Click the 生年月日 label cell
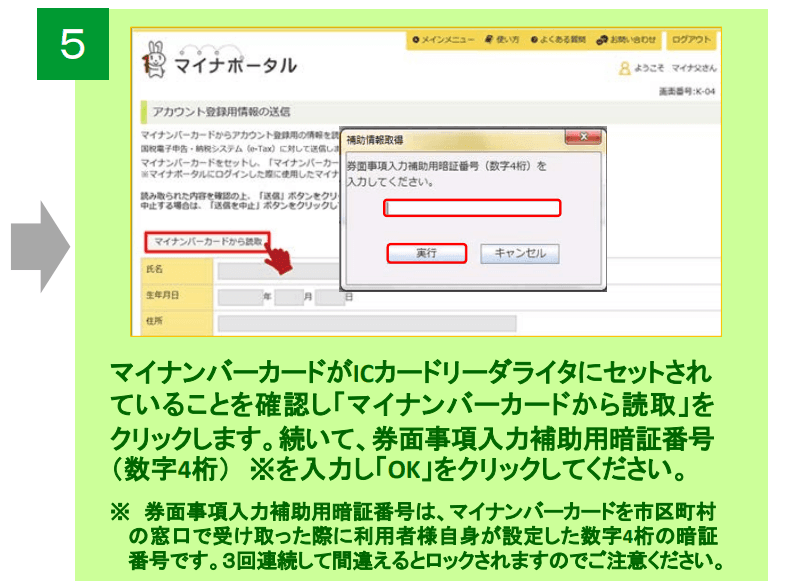Viewport: 787px width, 587px height. (177, 296)
